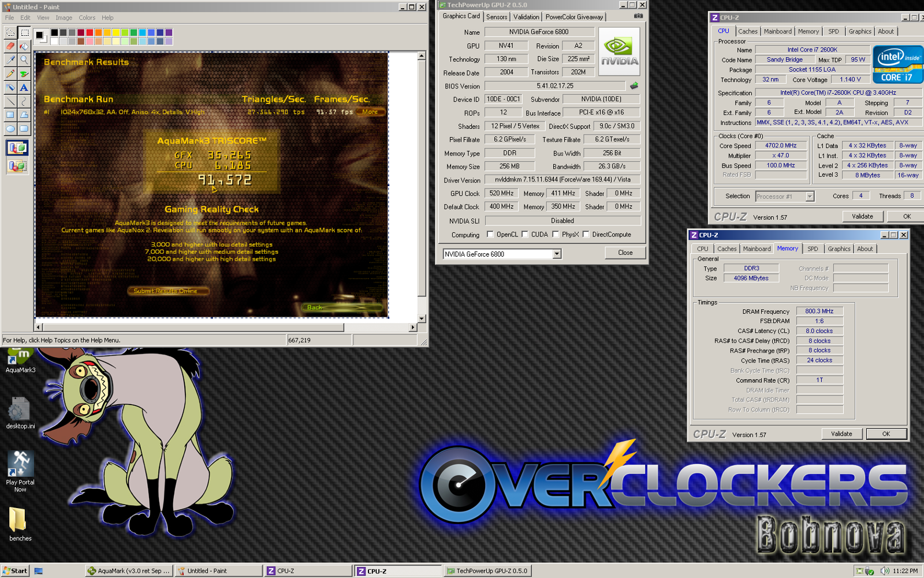Choose transparent selection mode in Paint toolbox

coord(17,166)
